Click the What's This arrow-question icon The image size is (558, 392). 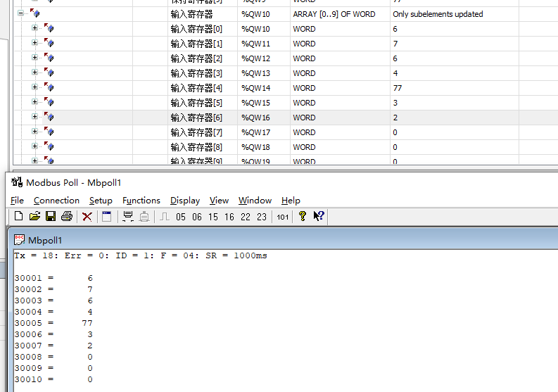coord(319,216)
